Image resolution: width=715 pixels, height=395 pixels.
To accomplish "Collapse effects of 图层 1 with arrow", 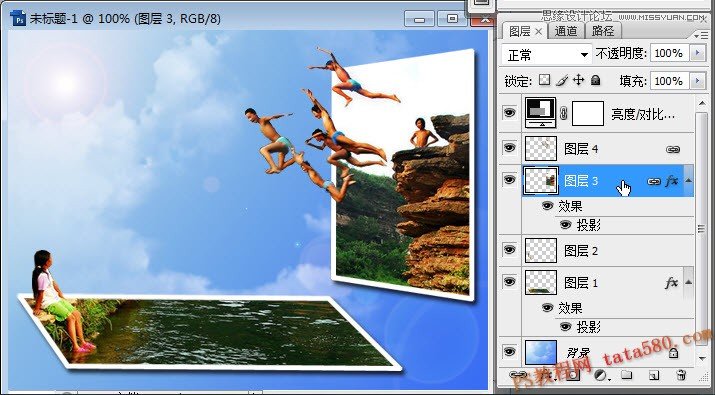I will pos(689,282).
